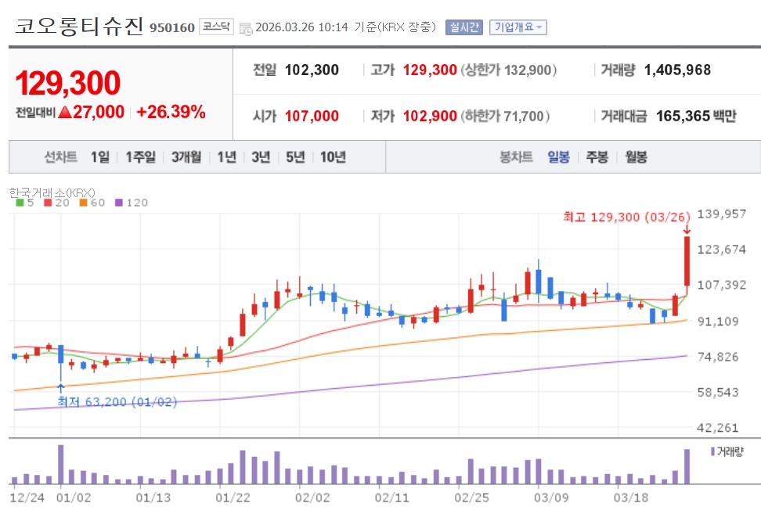Switch to the 1일 line chart
The width and height of the screenshot is (761, 532).
point(99,157)
